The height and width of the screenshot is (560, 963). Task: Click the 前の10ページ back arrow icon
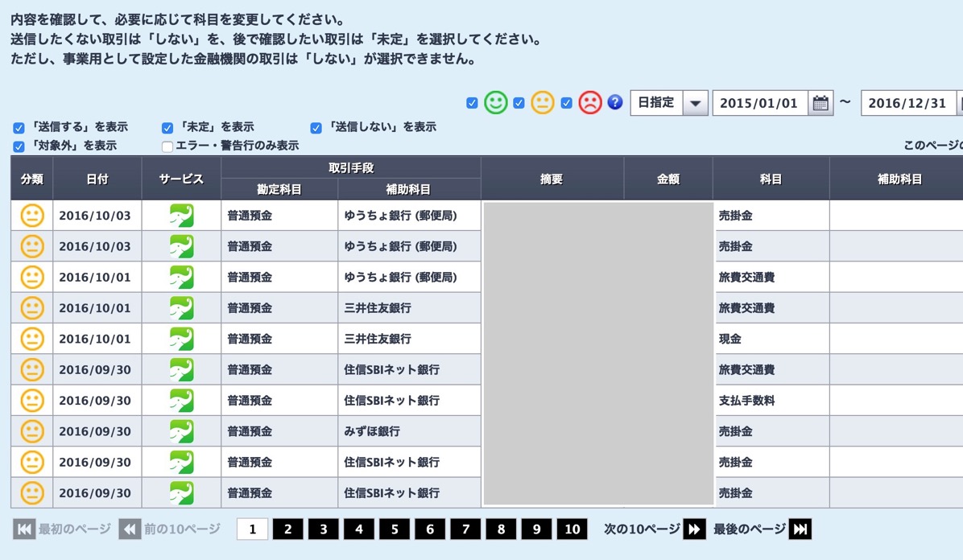130,529
